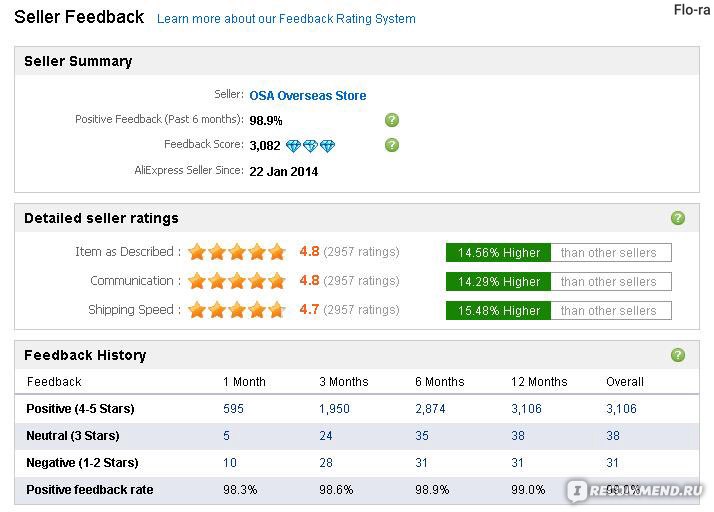714x512 pixels.
Task: Open the 28 negative feedbacks for 3 Months
Action: pos(326,463)
